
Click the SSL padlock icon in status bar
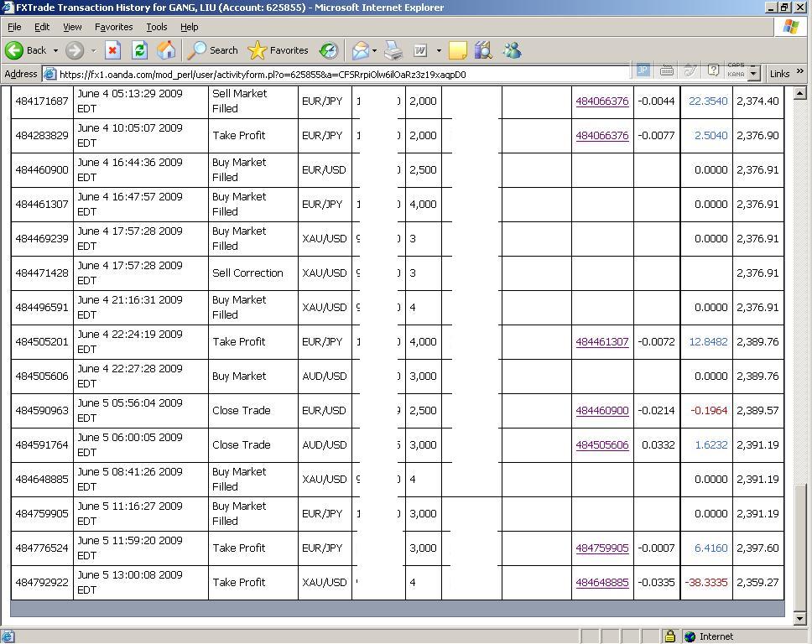(669, 636)
